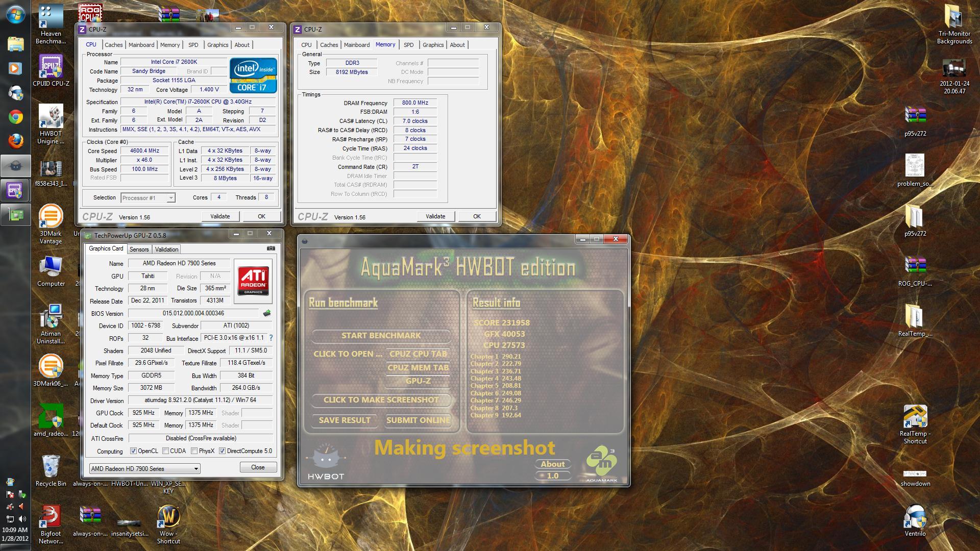Open the Computer desktop icon
The width and height of the screenshot is (980, 551).
tap(51, 271)
